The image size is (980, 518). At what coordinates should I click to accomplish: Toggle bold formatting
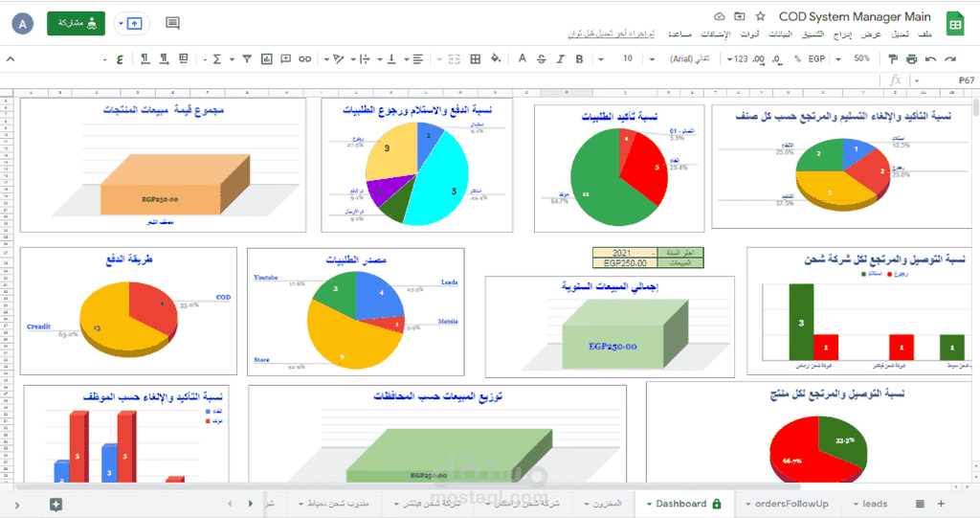click(579, 58)
